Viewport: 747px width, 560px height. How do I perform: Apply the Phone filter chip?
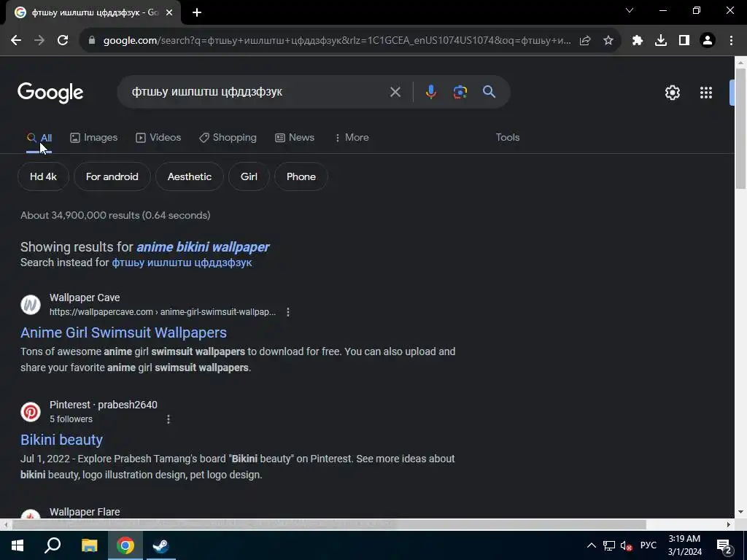click(x=301, y=176)
